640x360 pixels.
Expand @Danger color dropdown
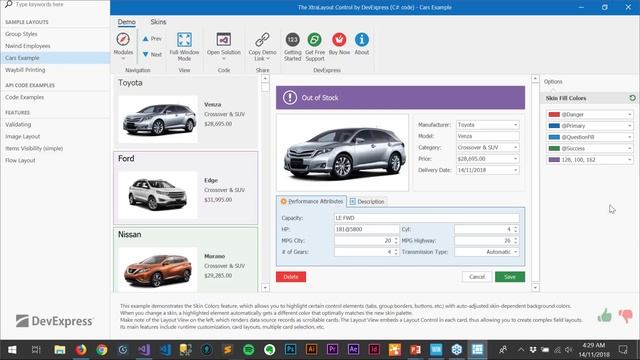click(629, 115)
